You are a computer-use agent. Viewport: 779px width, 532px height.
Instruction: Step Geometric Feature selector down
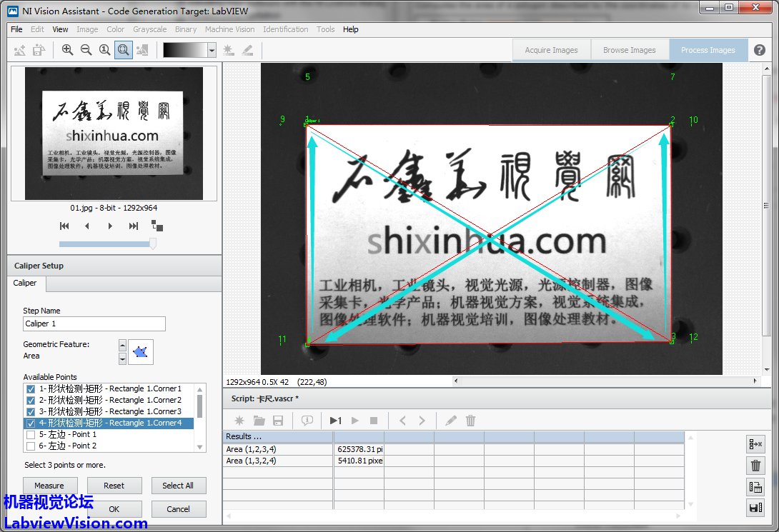(122, 358)
